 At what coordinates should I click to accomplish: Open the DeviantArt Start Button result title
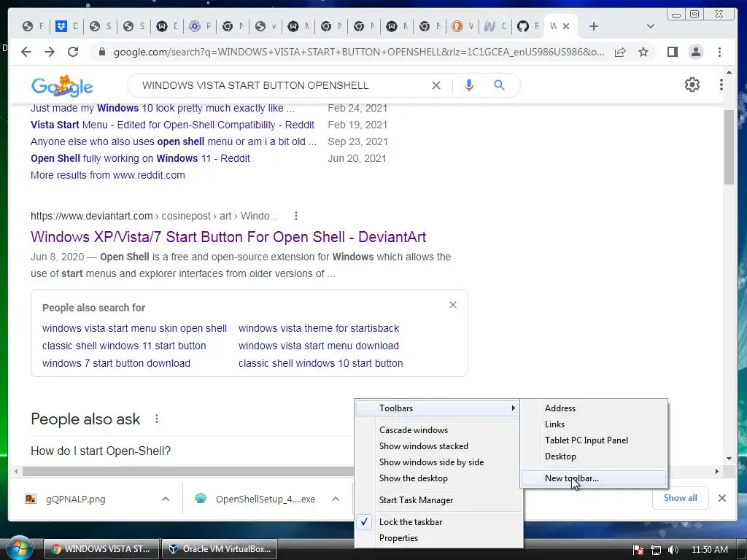(228, 237)
